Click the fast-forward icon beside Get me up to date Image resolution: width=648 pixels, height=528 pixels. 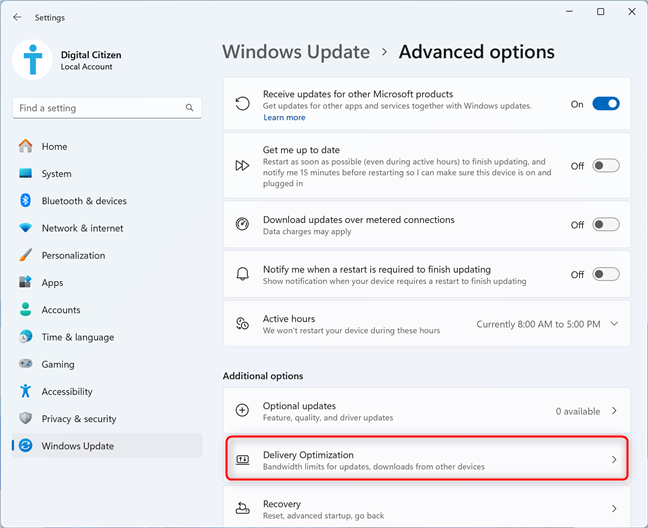pos(242,166)
